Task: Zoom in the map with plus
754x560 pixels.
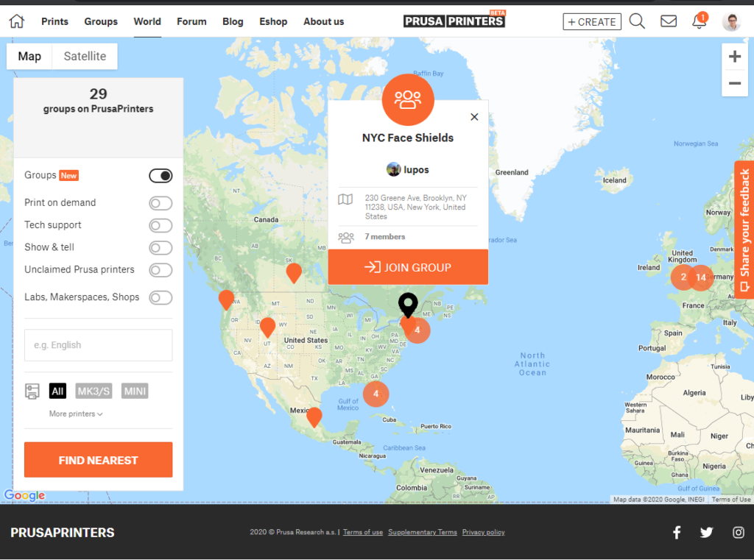Action: point(734,57)
